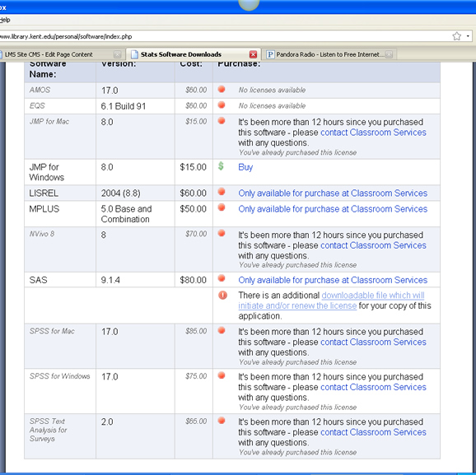
Task: Click No licenses available text in EQS row
Action: (272, 106)
